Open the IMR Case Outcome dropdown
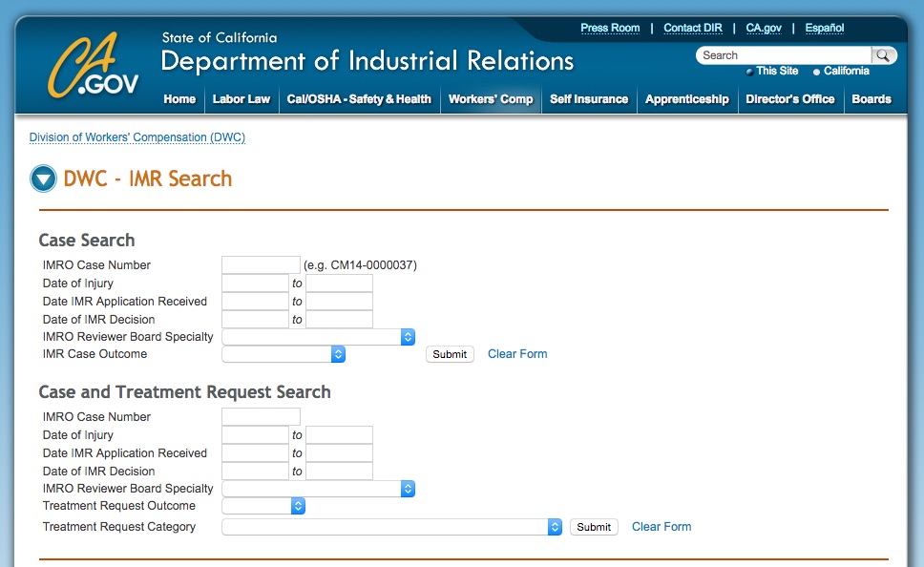The height and width of the screenshot is (567, 924). (283, 354)
